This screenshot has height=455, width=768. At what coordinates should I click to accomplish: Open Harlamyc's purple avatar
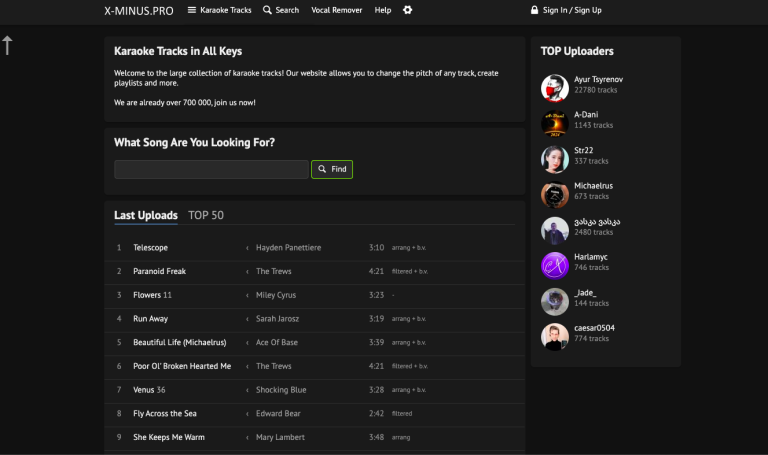coord(554,265)
